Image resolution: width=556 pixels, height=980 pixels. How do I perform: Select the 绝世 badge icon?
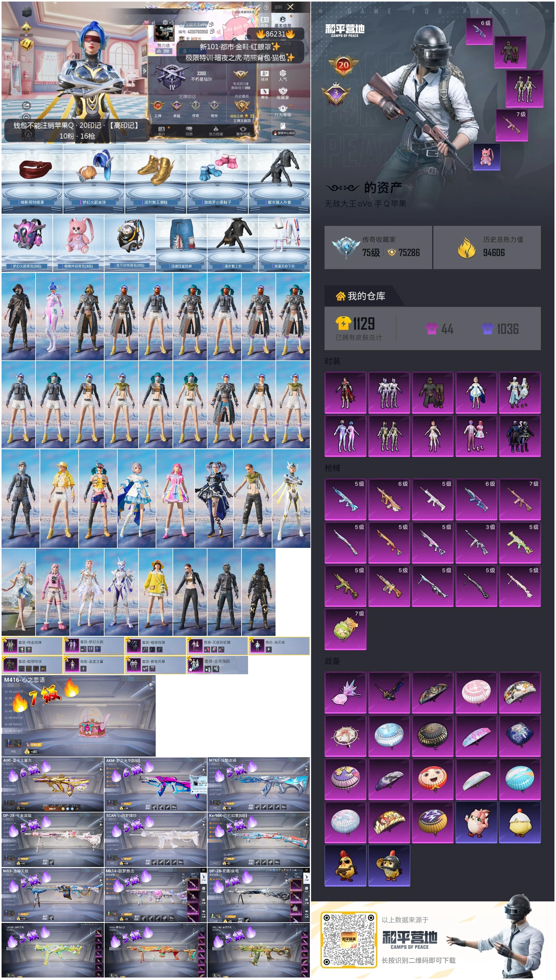pos(214,106)
